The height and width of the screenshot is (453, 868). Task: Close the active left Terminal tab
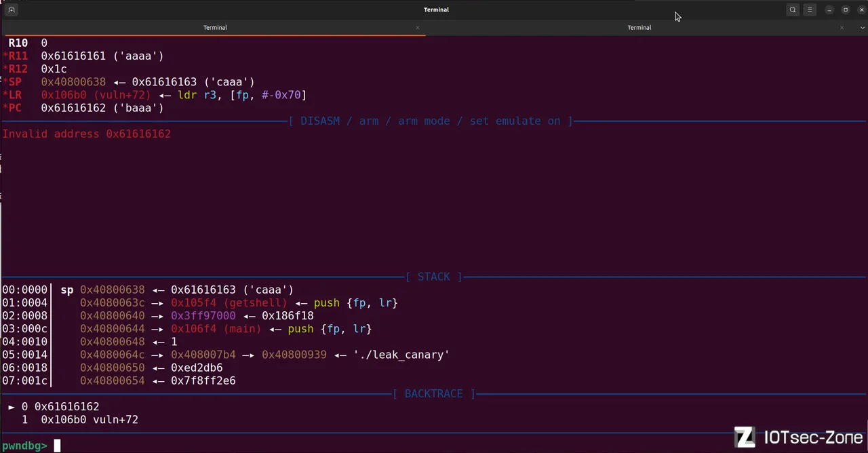point(418,28)
